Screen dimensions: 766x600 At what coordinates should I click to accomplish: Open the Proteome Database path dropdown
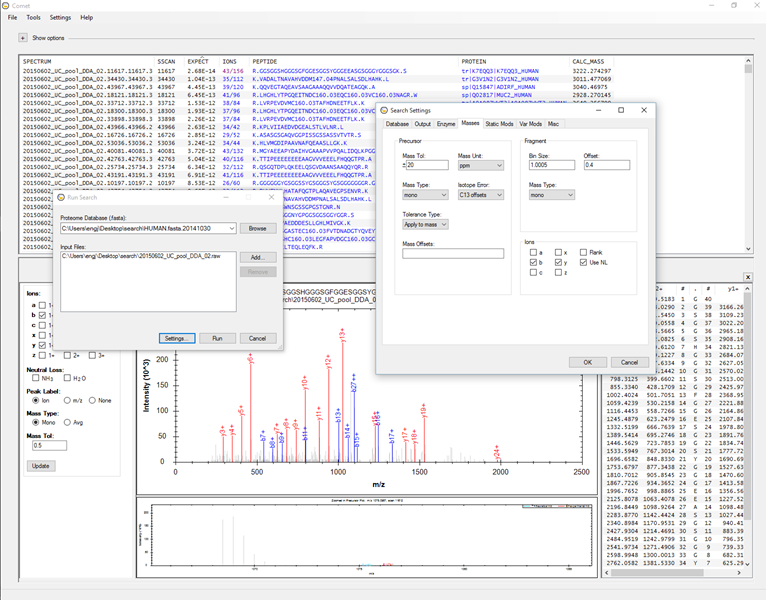click(231, 229)
